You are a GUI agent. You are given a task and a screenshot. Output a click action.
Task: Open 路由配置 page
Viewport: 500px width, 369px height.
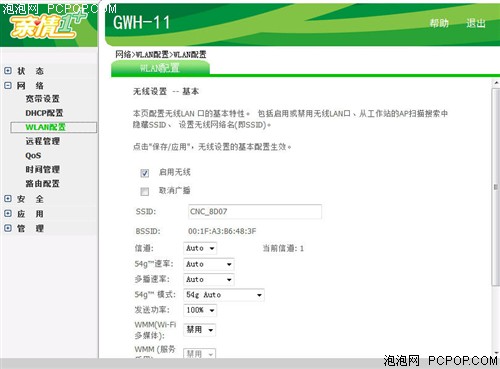(42, 184)
